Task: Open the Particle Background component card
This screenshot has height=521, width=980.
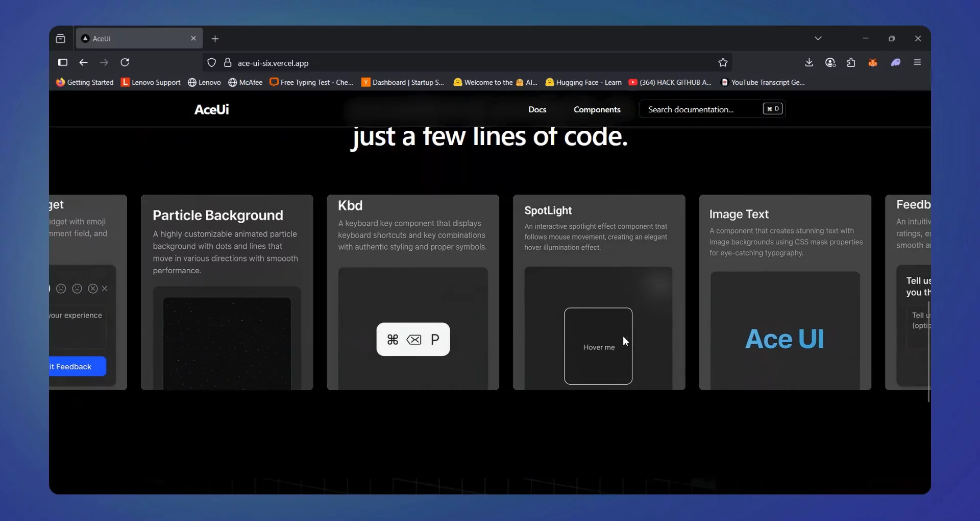Action: 227,292
